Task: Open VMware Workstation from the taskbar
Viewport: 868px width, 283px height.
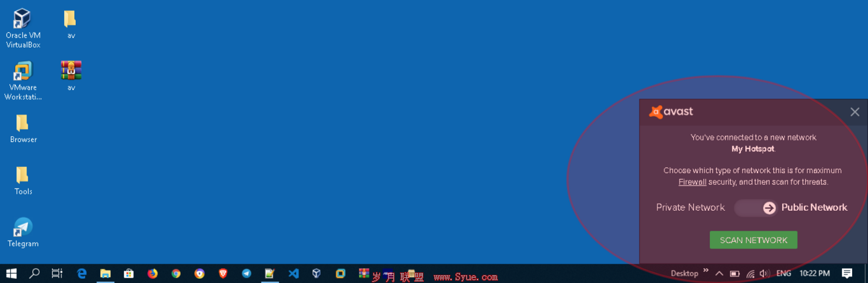Action: [x=340, y=273]
